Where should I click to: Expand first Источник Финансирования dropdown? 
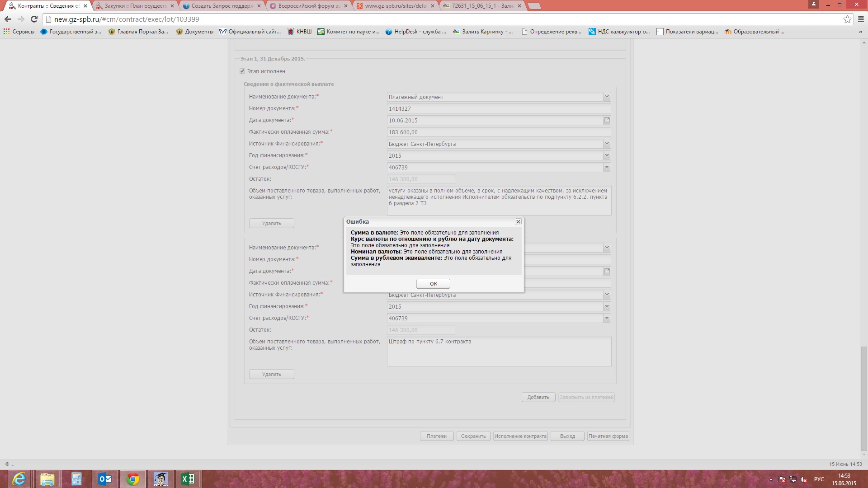(607, 144)
